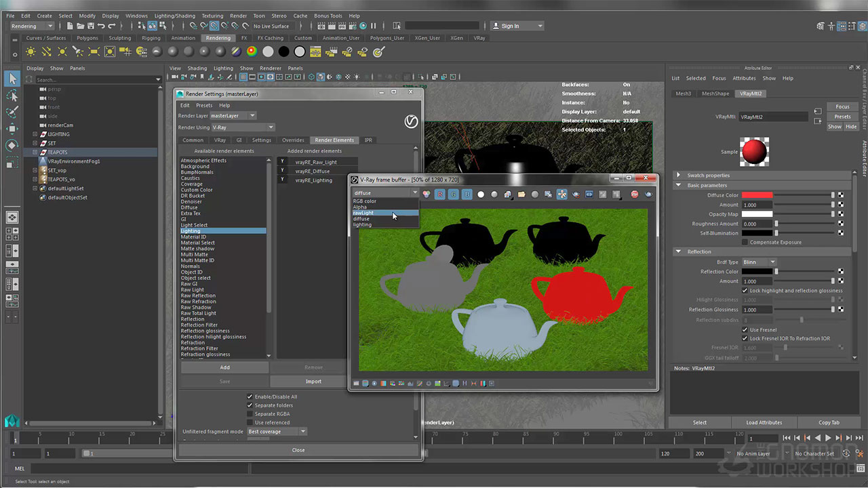Screen dimensions: 868x488
Task: Create an area light from the shelf
Action: coord(94,52)
